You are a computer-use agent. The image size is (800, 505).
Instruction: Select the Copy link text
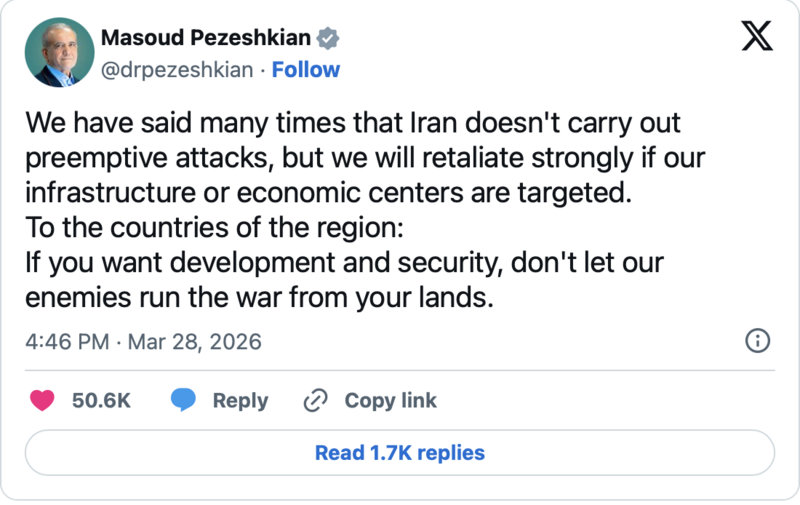(x=390, y=400)
